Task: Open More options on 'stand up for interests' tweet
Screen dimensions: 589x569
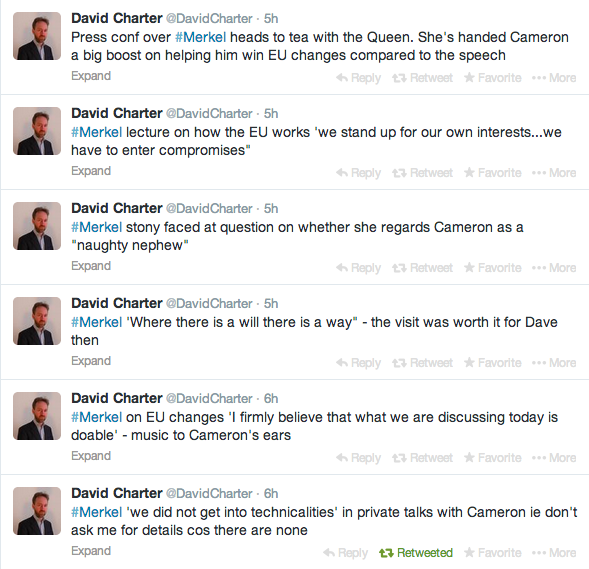Action: [x=554, y=173]
